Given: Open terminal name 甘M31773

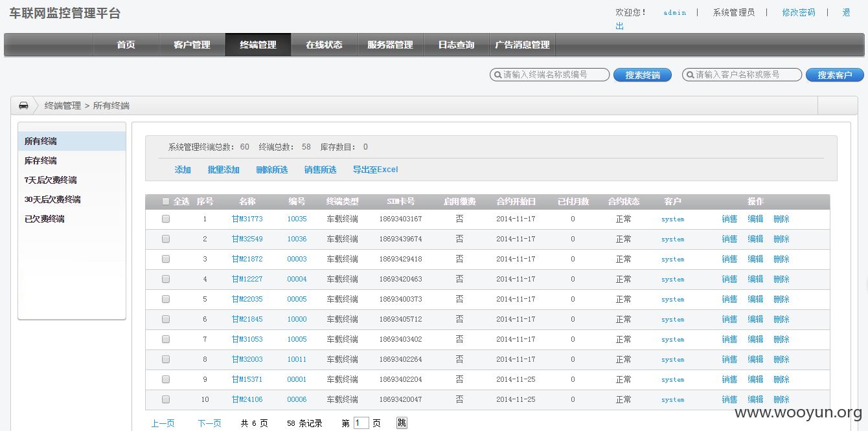Looking at the screenshot, I should point(247,219).
